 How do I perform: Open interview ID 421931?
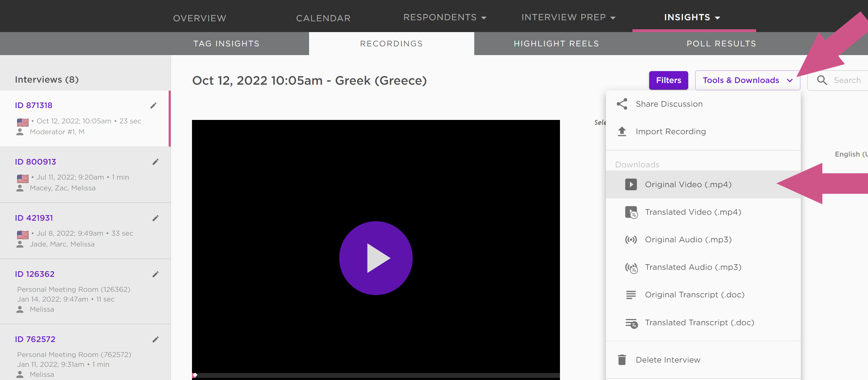34,218
